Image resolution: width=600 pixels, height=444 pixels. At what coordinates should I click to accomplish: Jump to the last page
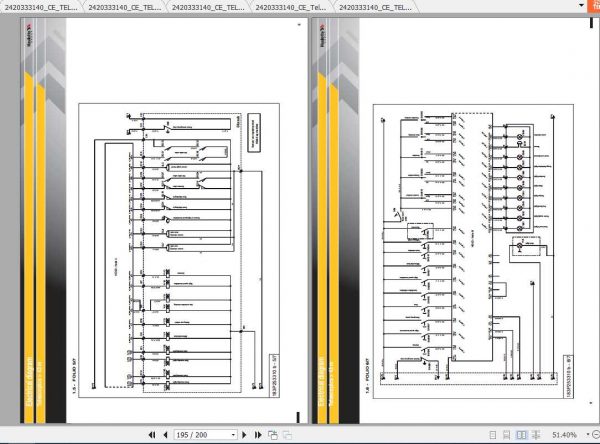pyautogui.click(x=258, y=435)
